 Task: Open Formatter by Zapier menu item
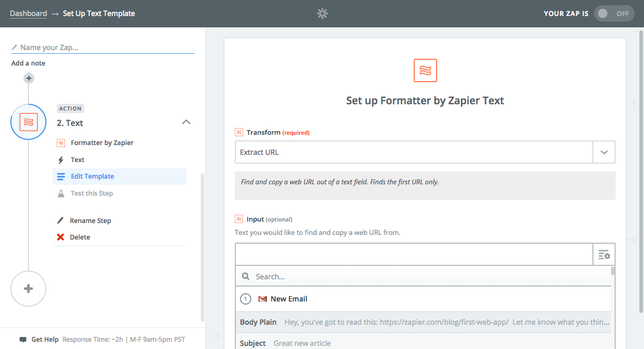point(102,142)
